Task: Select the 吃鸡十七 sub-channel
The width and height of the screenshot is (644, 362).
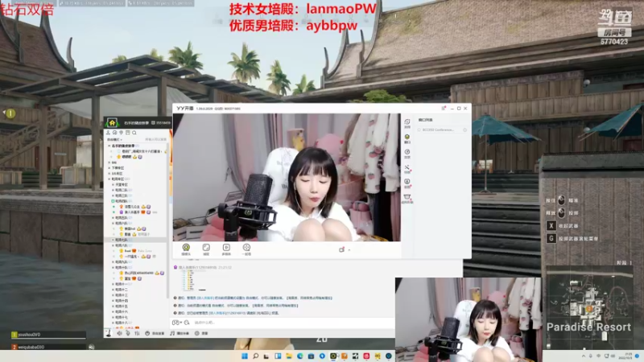Action: pyautogui.click(x=122, y=317)
